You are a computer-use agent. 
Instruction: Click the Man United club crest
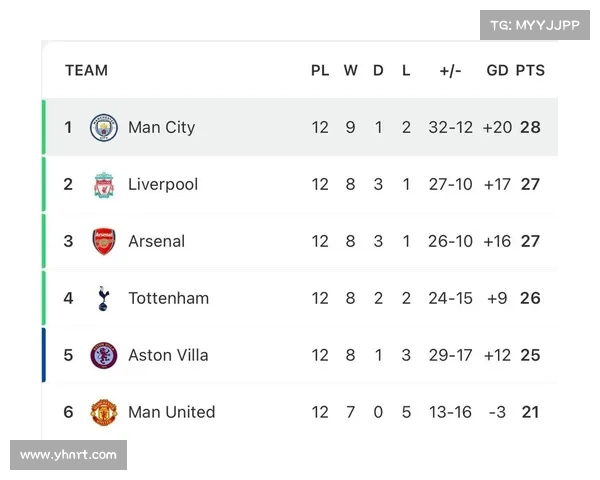(104, 412)
